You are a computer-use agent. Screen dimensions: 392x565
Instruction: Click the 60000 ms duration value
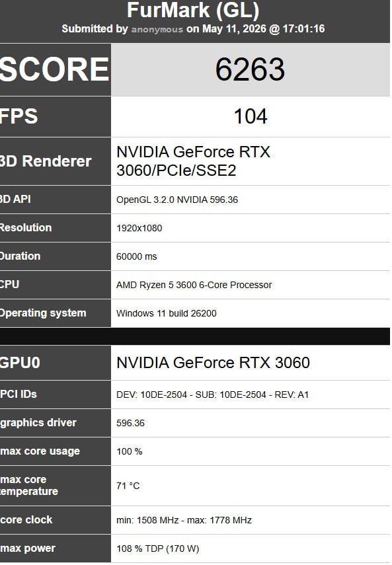pyautogui.click(x=137, y=256)
